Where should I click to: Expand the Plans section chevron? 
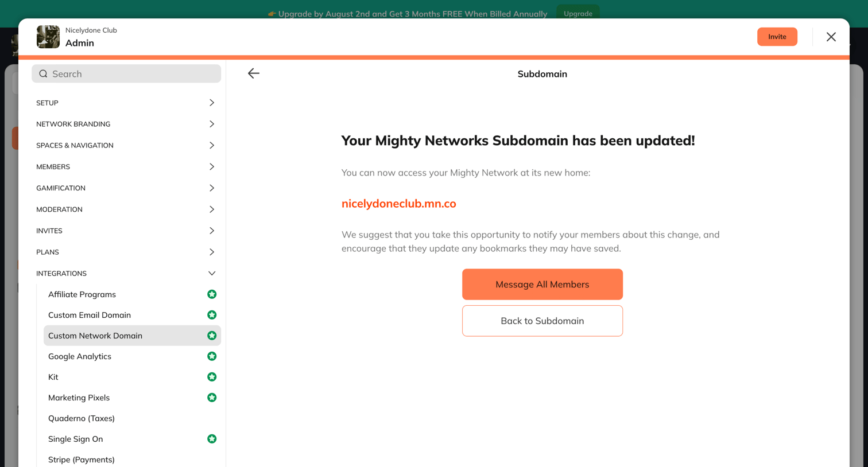[212, 252]
